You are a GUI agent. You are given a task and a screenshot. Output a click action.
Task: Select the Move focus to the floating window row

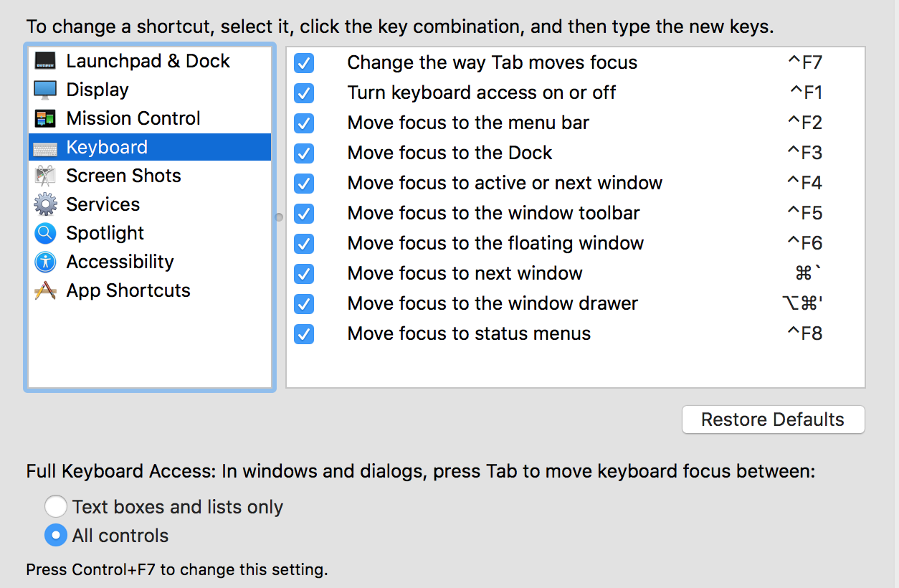coord(575,244)
